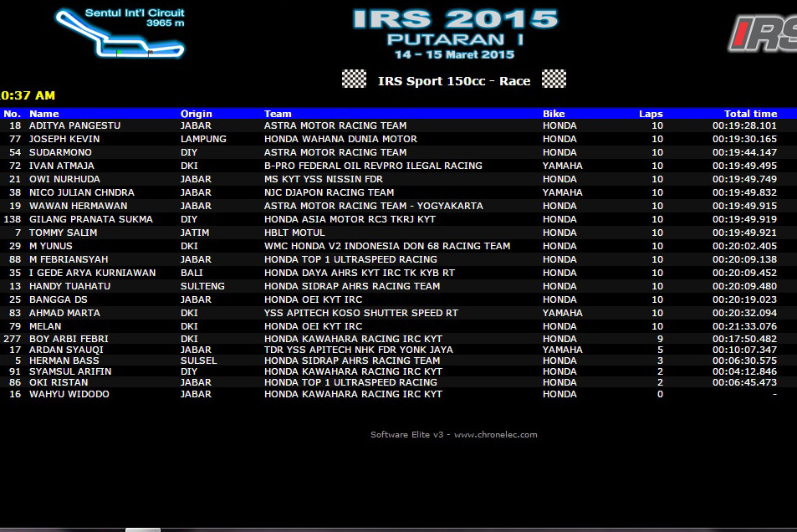
Task: Click the Total time column header
Action: (x=750, y=114)
